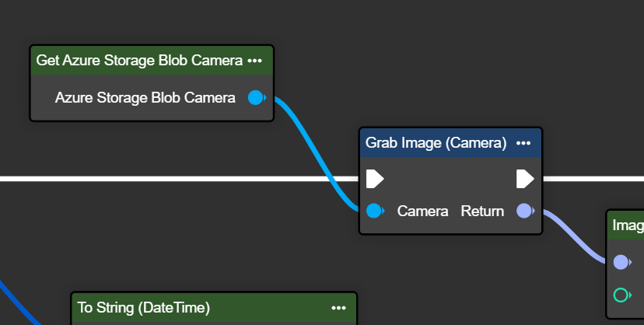Click the blue Camera input pin
Screen dimensions: 644x325
375,211
